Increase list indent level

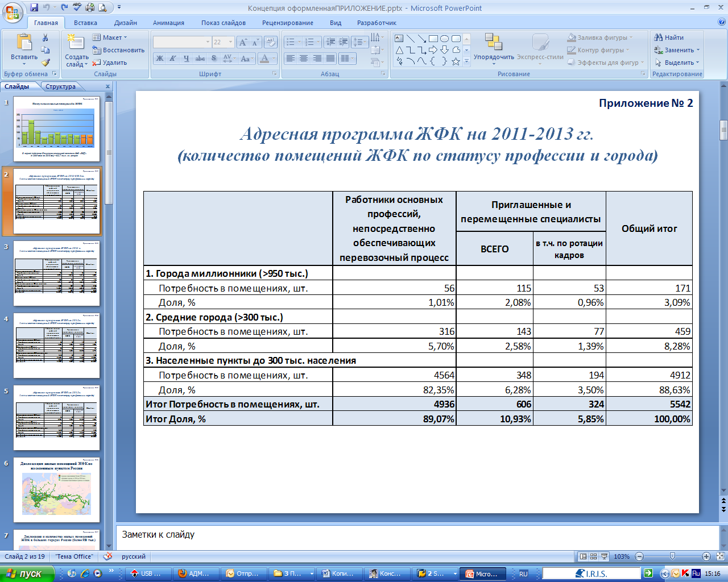coord(343,42)
